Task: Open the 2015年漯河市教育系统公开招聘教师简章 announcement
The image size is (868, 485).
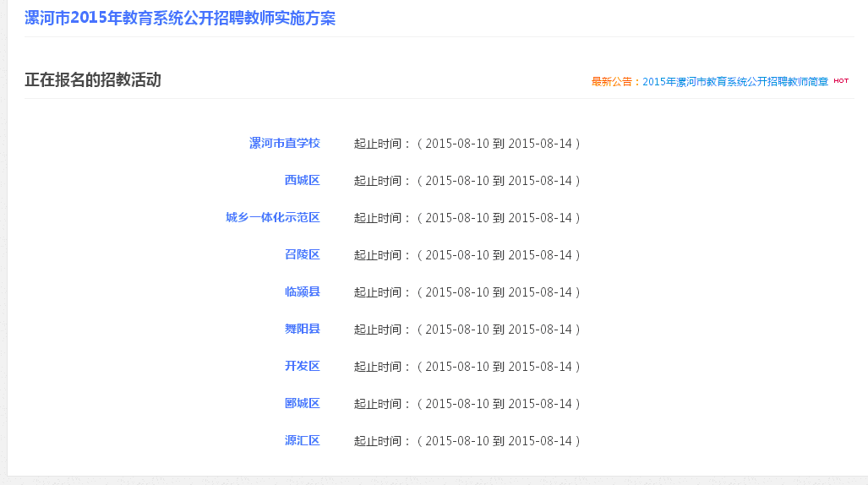Action: [x=735, y=82]
